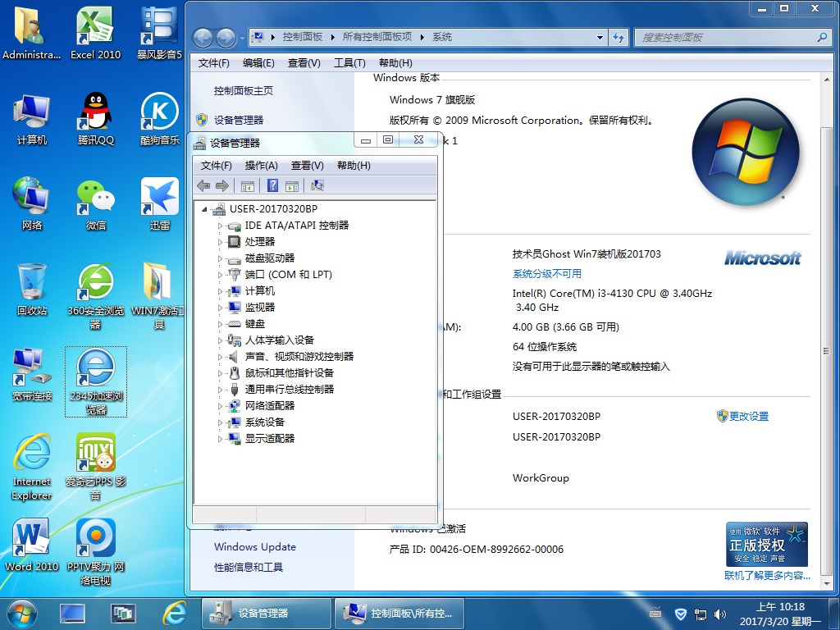Select the 通用串行总线控制器 tree item
Image resolution: width=840 pixels, height=630 pixels.
(290, 390)
